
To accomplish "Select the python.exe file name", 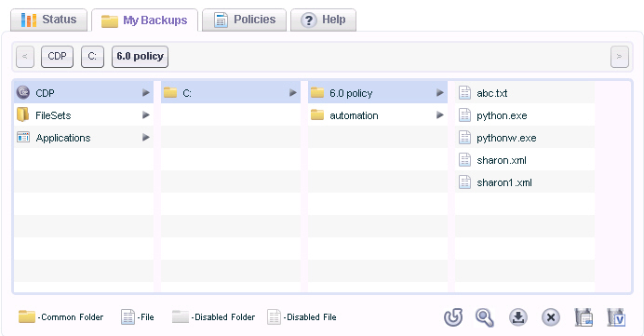I will pos(502,115).
